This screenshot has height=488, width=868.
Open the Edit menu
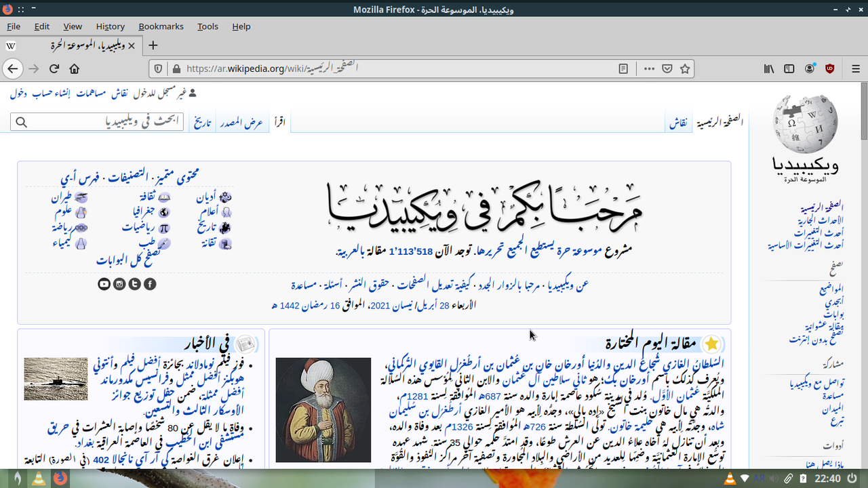[42, 26]
